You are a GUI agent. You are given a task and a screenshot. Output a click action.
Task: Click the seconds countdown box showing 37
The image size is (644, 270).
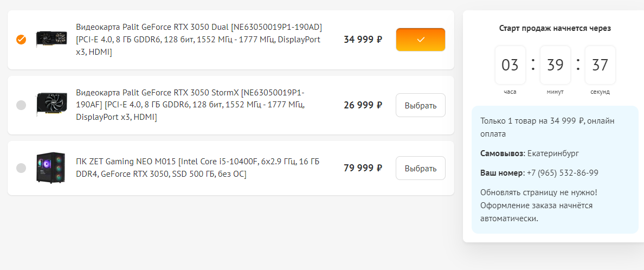[600, 65]
